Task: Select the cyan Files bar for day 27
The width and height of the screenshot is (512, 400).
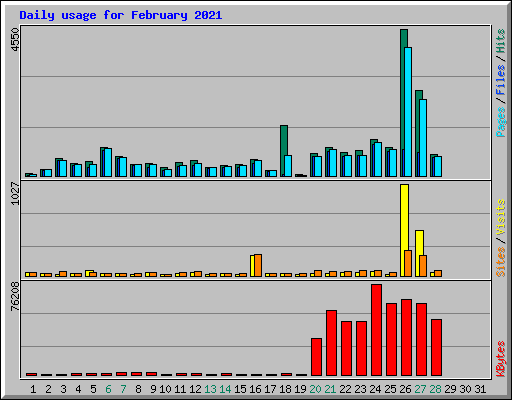Action: (423, 138)
